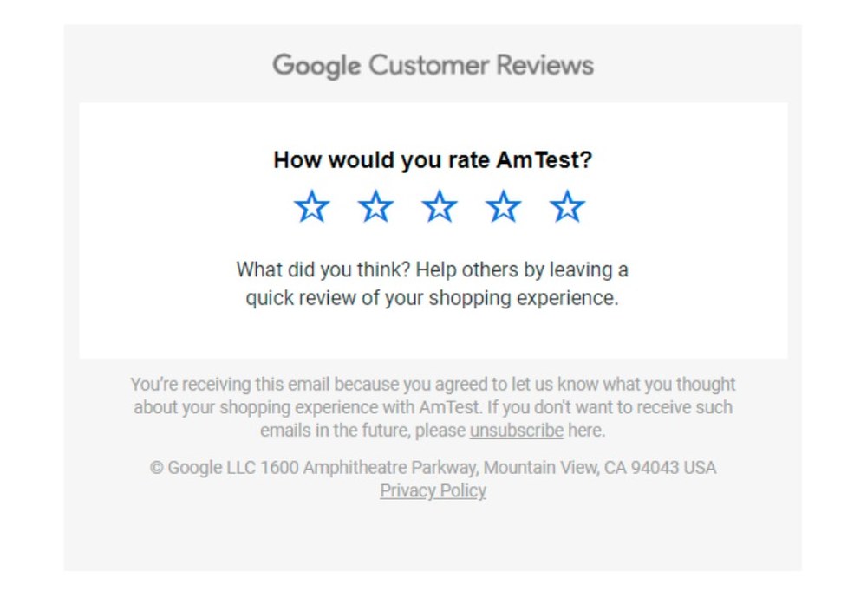Rate AmTest five stars
Viewport: 867px width, 616px height.
[567, 208]
